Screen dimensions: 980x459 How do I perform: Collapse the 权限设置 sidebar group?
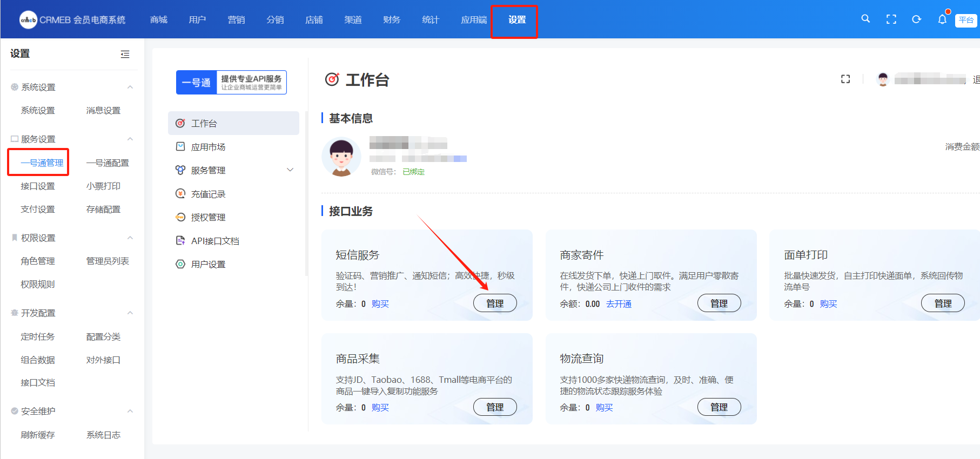130,238
